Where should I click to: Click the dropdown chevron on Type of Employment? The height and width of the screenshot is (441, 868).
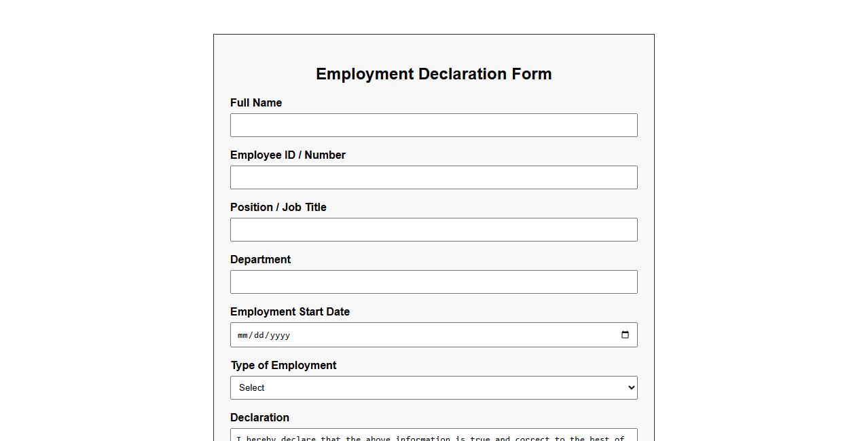[x=630, y=387]
